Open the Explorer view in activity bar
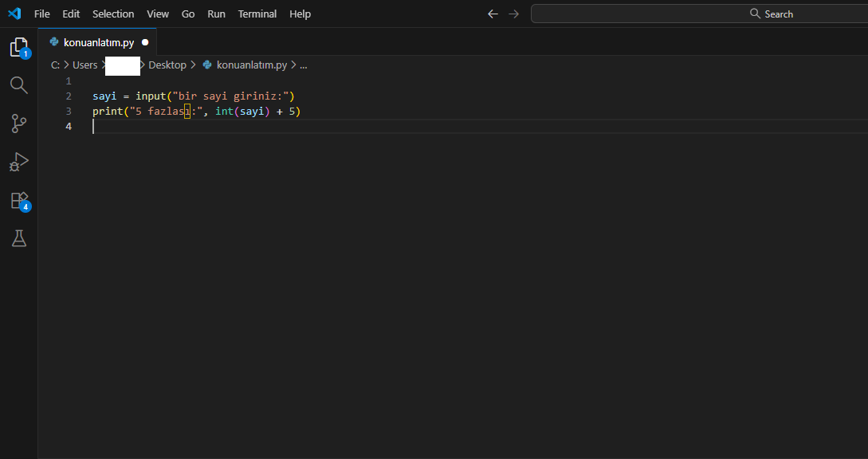 [19, 47]
